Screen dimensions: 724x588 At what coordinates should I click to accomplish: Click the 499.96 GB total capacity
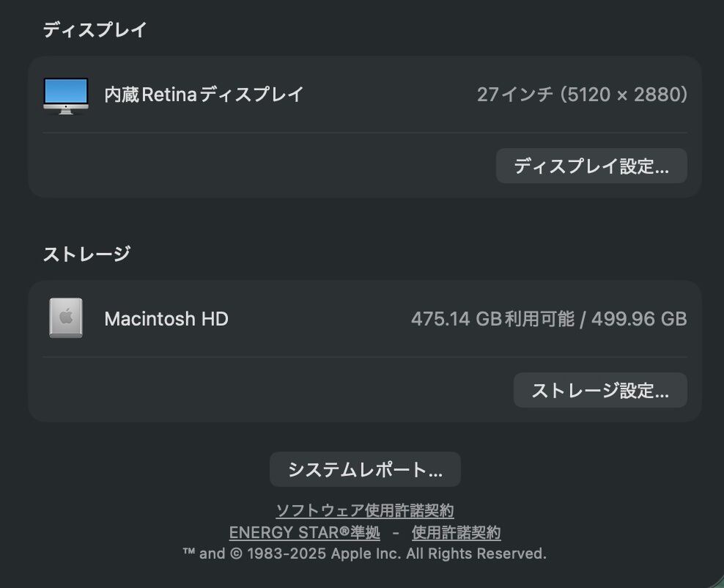[639, 319]
